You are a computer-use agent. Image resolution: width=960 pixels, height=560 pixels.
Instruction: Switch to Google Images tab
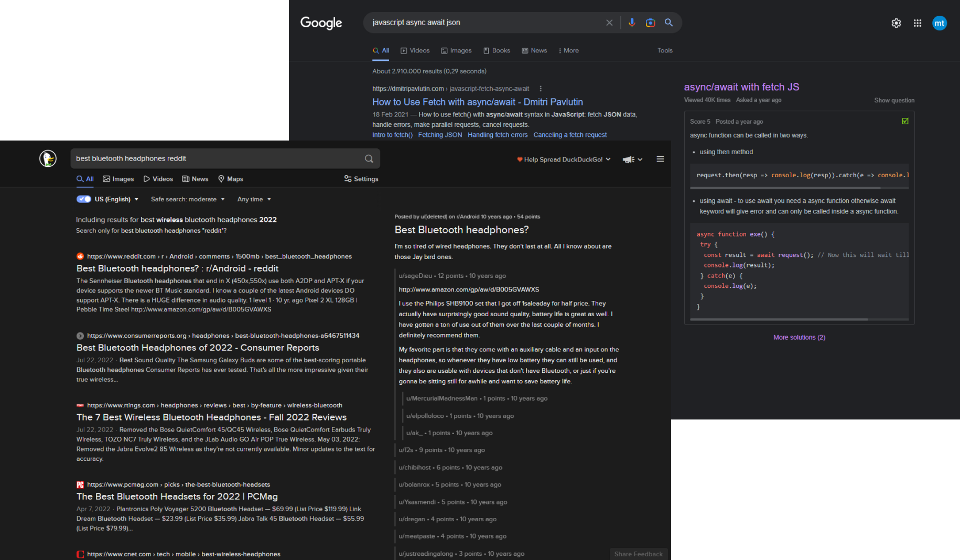[x=456, y=50]
